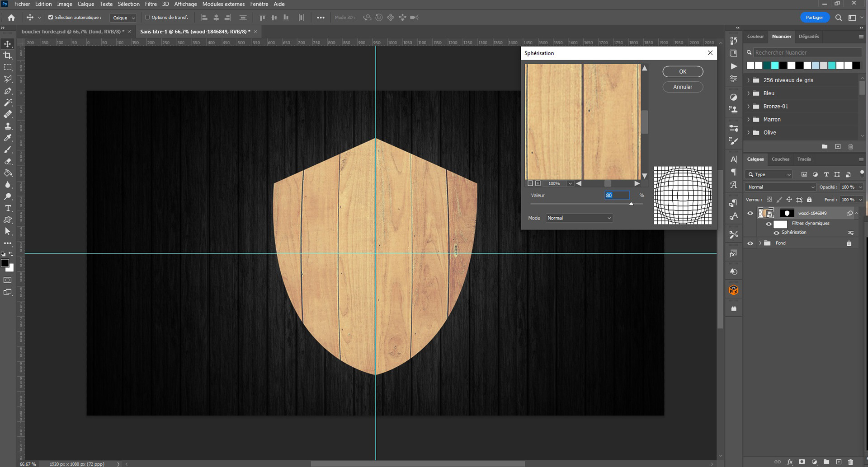
Task: Open the Calque auto-select dropdown
Action: tap(123, 18)
